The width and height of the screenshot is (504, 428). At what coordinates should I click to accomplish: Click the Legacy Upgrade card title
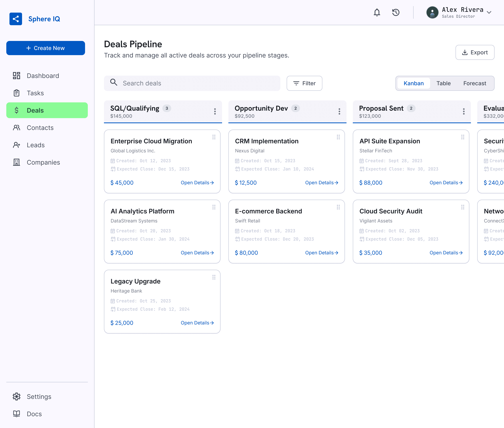(135, 281)
